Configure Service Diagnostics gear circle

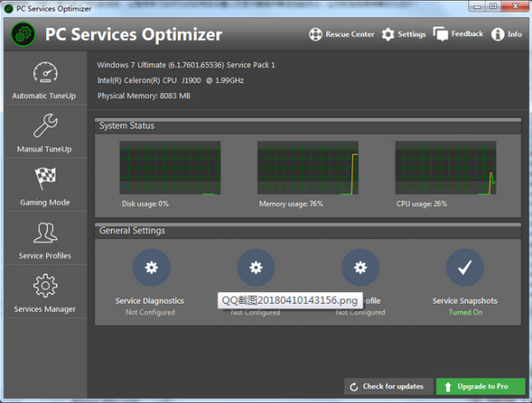[x=152, y=267]
